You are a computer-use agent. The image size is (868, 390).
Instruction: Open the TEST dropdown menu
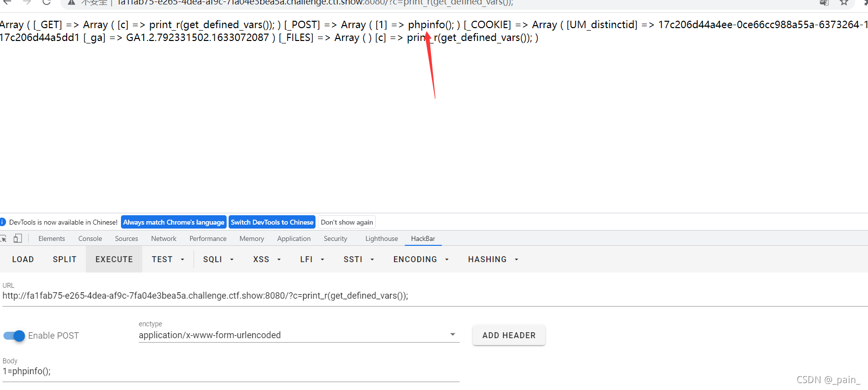click(x=168, y=259)
